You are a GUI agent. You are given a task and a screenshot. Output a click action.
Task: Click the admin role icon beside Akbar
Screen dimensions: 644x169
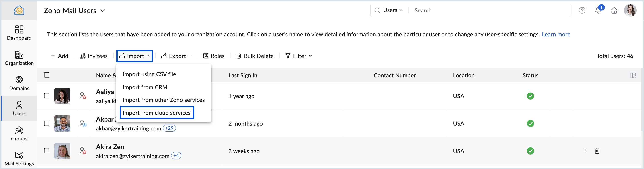83,123
